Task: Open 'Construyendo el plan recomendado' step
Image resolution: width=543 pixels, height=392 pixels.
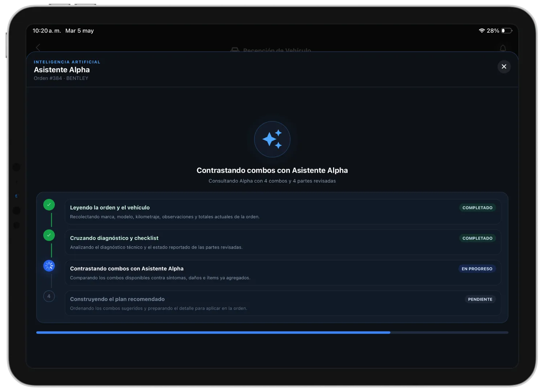Action: [x=283, y=303]
